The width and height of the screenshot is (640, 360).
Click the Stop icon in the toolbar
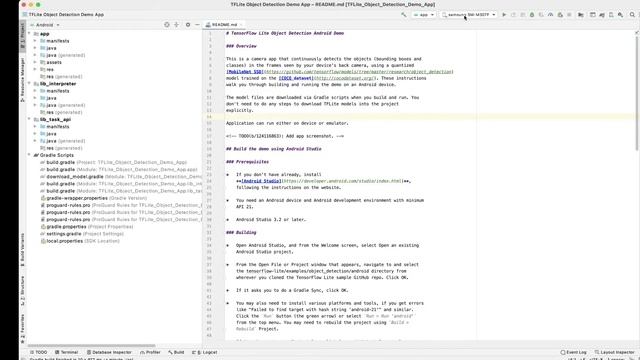tap(569, 15)
